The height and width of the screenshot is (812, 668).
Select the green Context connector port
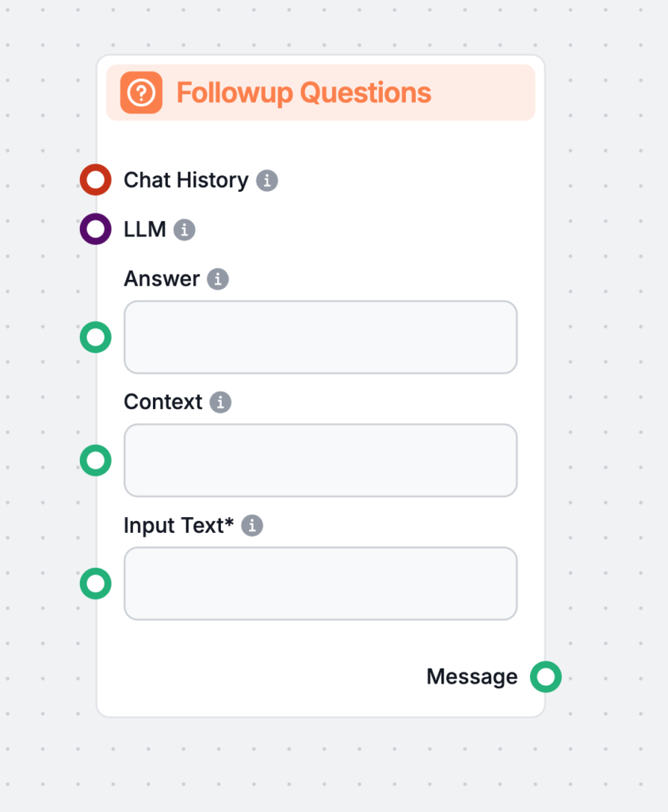click(x=95, y=460)
